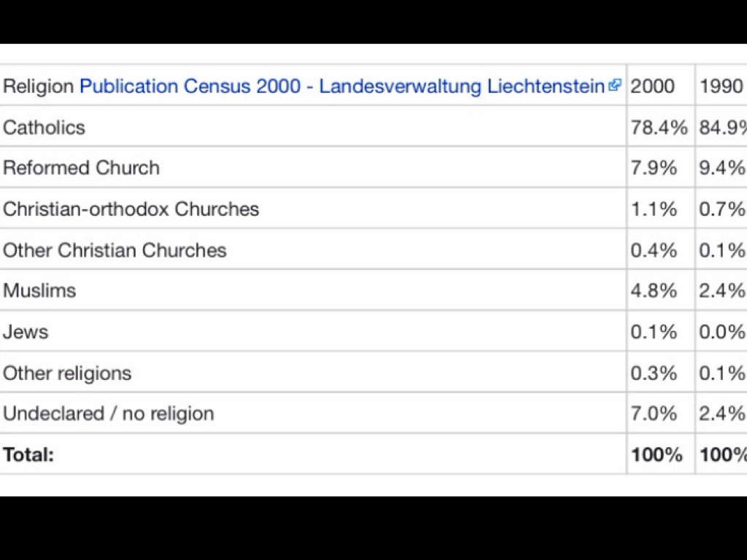The width and height of the screenshot is (747, 560).
Task: Select the Other religions row label
Action: click(67, 373)
